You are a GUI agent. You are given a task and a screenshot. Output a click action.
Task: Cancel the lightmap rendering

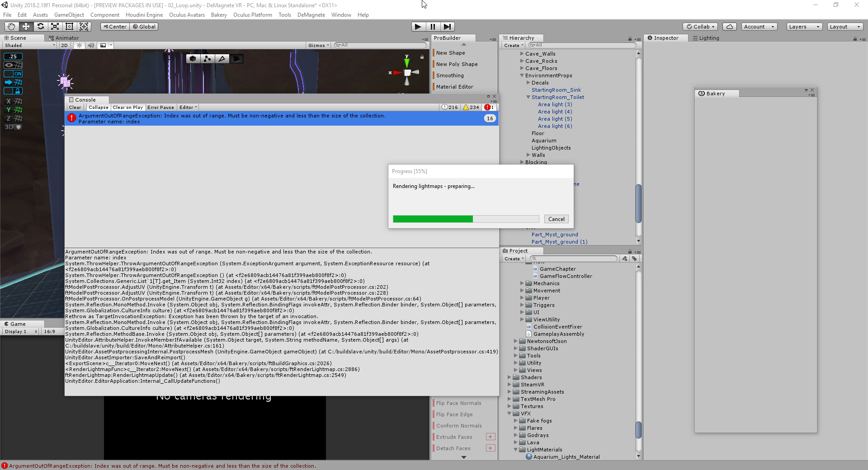click(x=556, y=219)
